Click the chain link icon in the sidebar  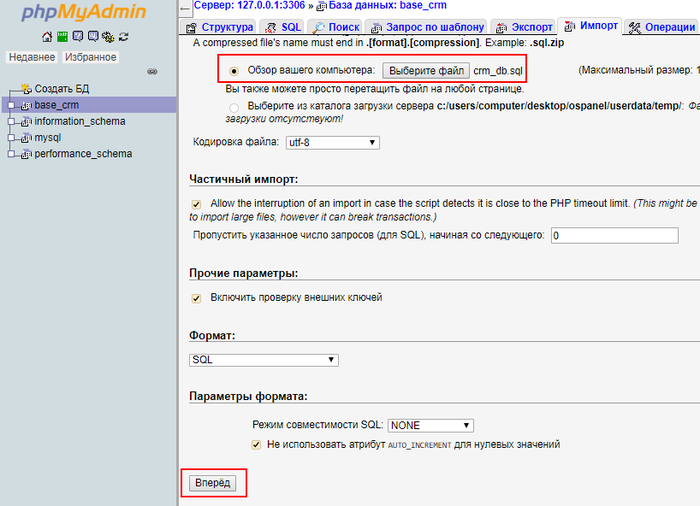coord(152,72)
